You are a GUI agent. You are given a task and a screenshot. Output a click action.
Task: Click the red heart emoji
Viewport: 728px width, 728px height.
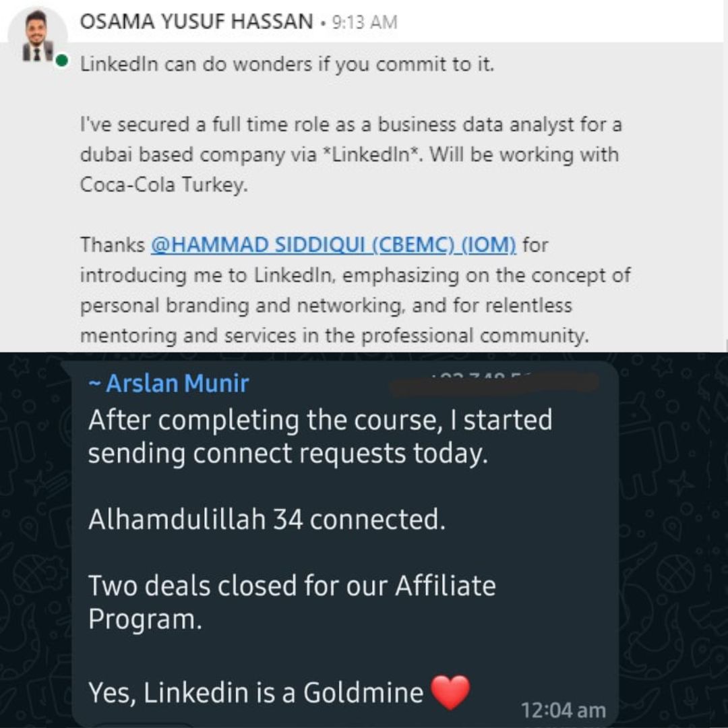click(450, 692)
